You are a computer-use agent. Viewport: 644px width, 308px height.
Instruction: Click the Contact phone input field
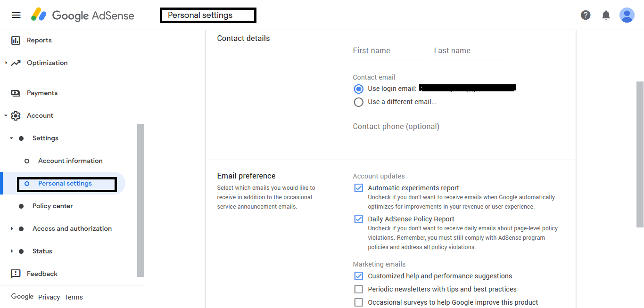tap(429, 127)
